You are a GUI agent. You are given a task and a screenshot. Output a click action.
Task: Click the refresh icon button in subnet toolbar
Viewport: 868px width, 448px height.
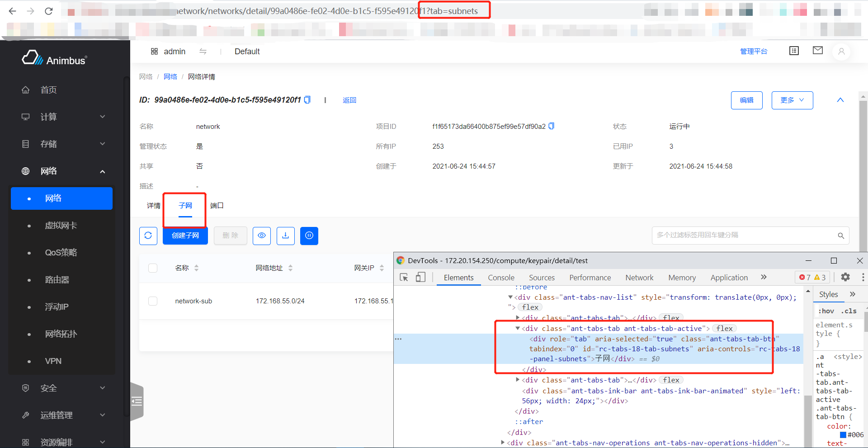click(x=148, y=236)
